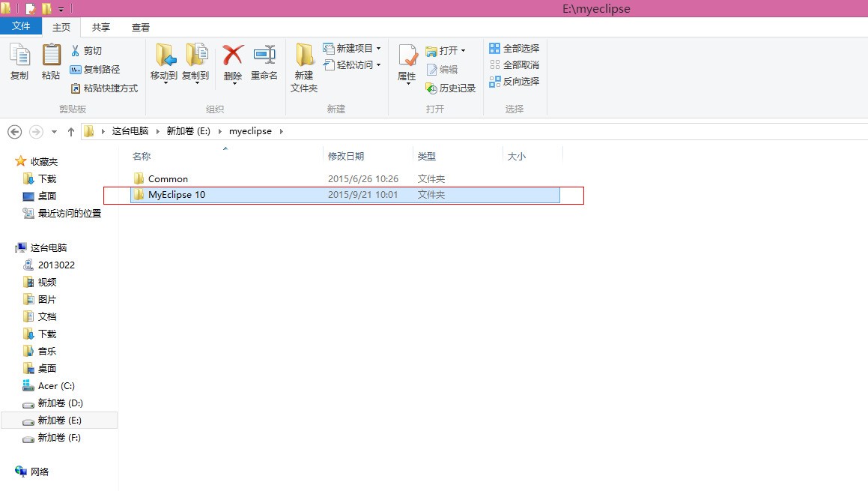Click 粘贴快捷方式 (Paste shortcut)

tap(104, 88)
